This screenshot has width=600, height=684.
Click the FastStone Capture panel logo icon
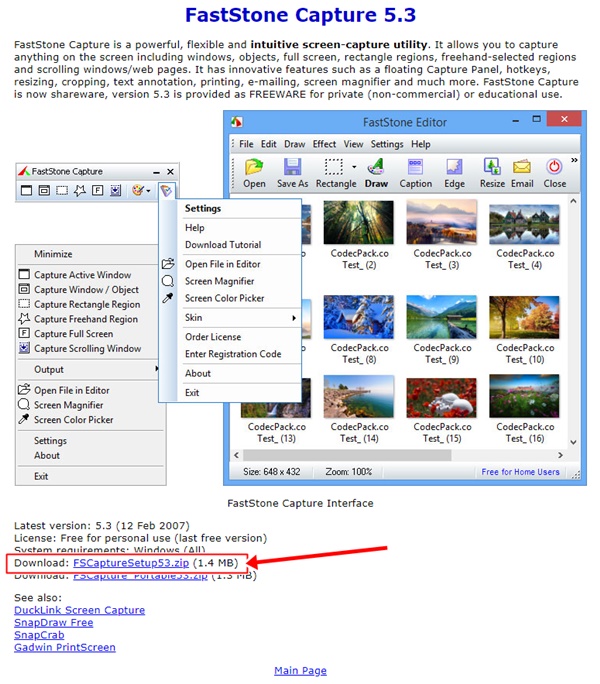coord(24,171)
